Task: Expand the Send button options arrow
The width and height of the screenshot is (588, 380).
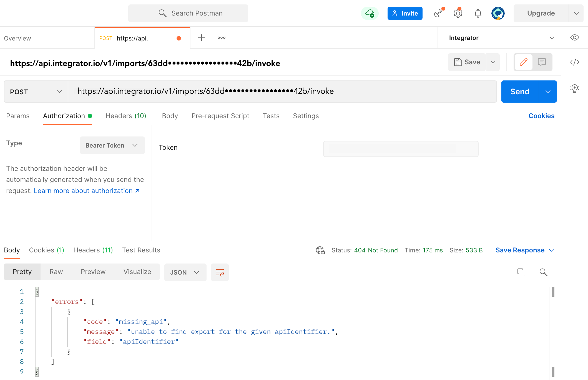Action: coord(548,92)
